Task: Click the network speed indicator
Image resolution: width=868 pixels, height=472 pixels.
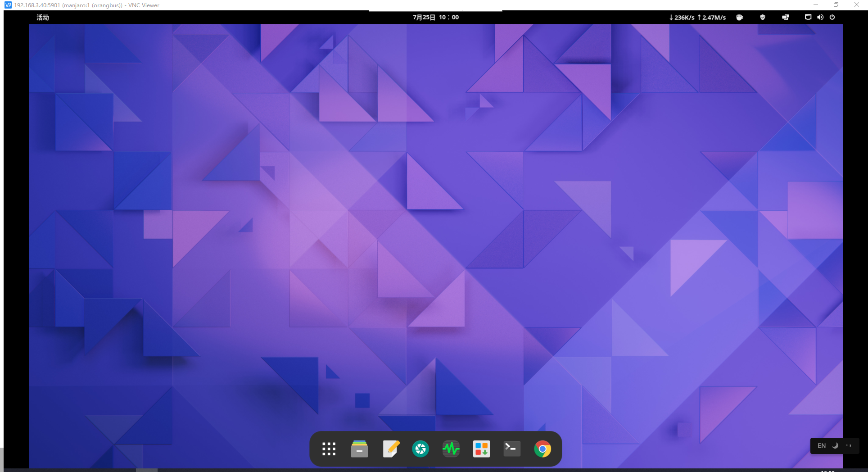Action: click(x=697, y=18)
